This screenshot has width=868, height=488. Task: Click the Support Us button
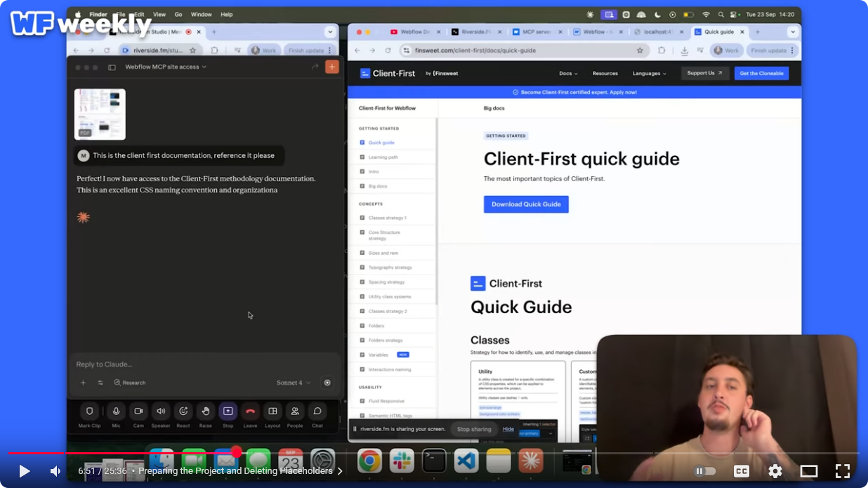click(x=705, y=73)
